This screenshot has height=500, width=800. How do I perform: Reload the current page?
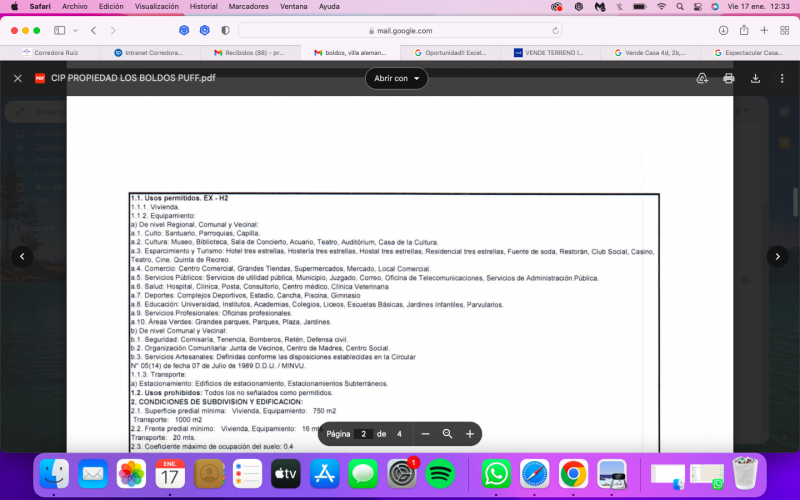point(555,31)
